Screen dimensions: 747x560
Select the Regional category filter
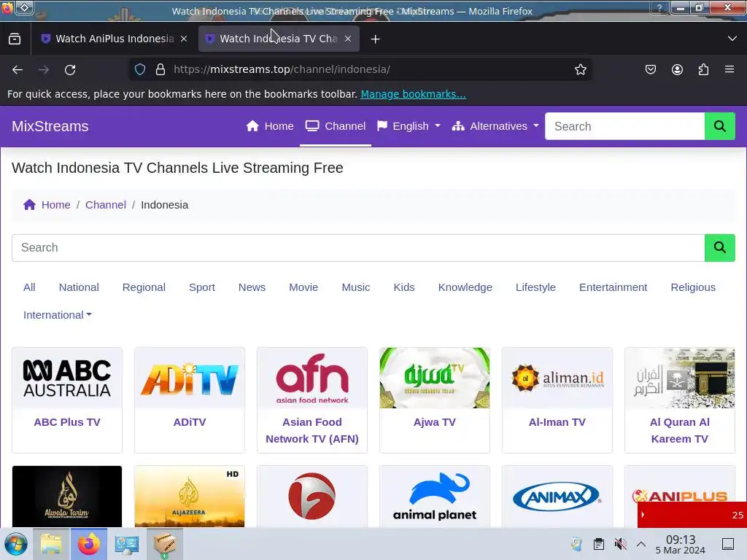[144, 287]
